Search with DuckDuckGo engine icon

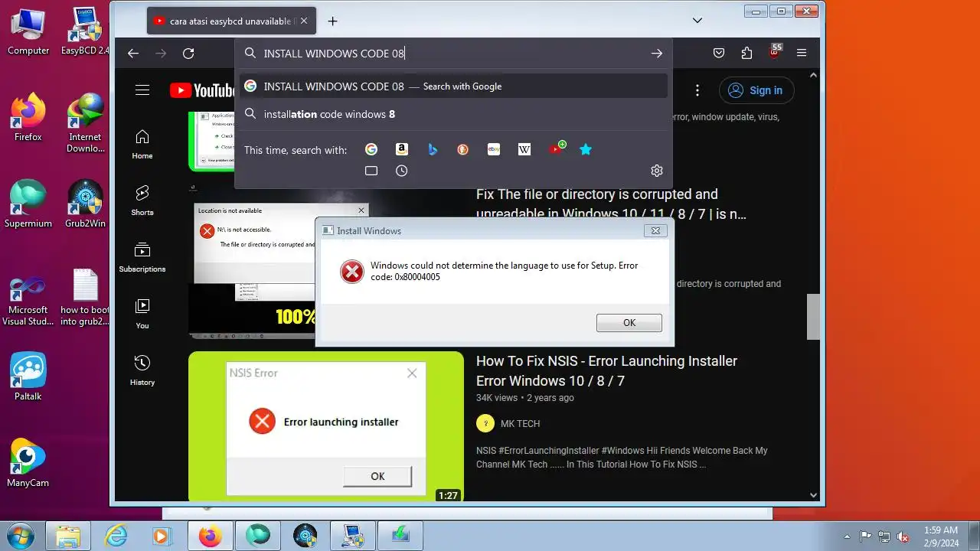(463, 149)
